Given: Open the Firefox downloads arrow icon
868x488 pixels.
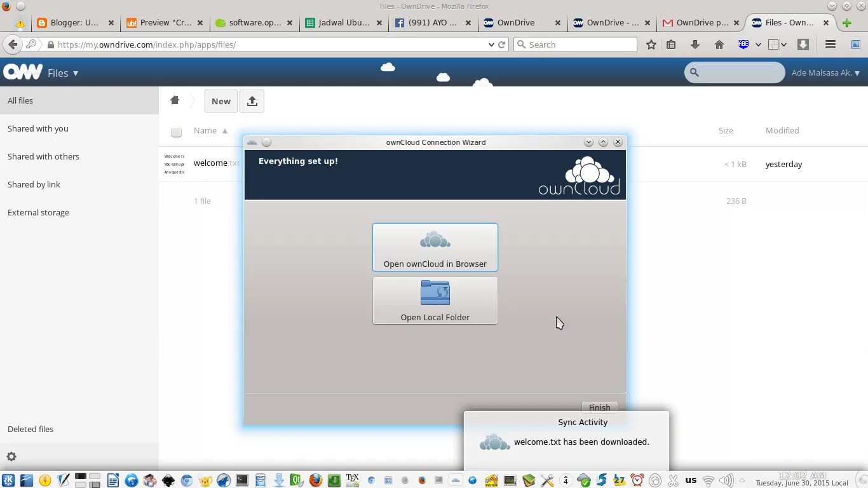Looking at the screenshot, I should pyautogui.click(x=695, y=44).
